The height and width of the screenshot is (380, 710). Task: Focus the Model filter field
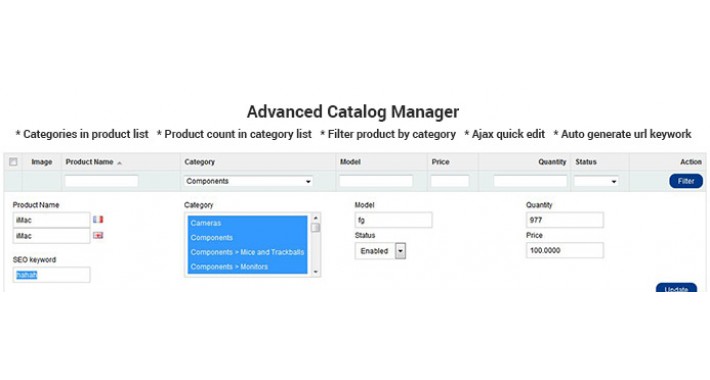coord(376,181)
